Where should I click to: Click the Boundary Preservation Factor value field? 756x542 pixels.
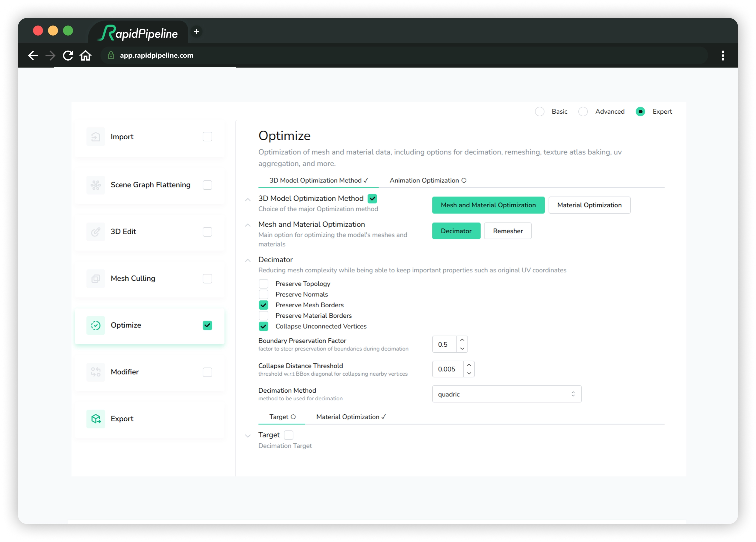point(444,344)
